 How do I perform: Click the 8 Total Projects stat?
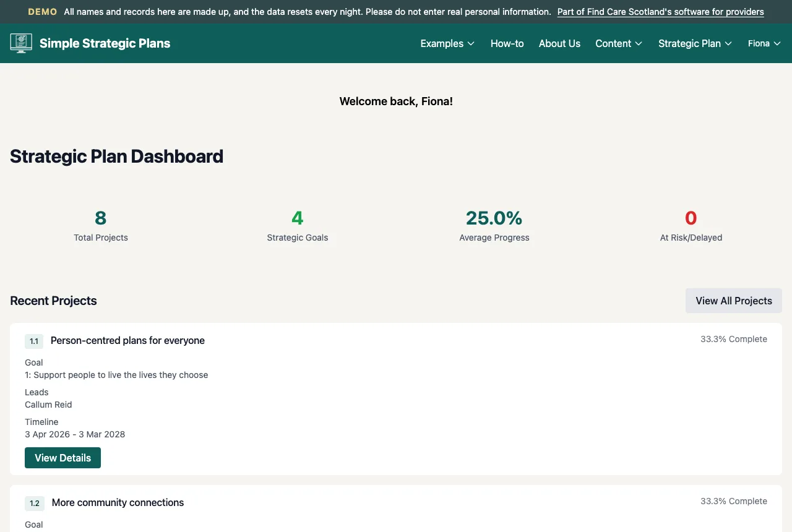tap(101, 225)
